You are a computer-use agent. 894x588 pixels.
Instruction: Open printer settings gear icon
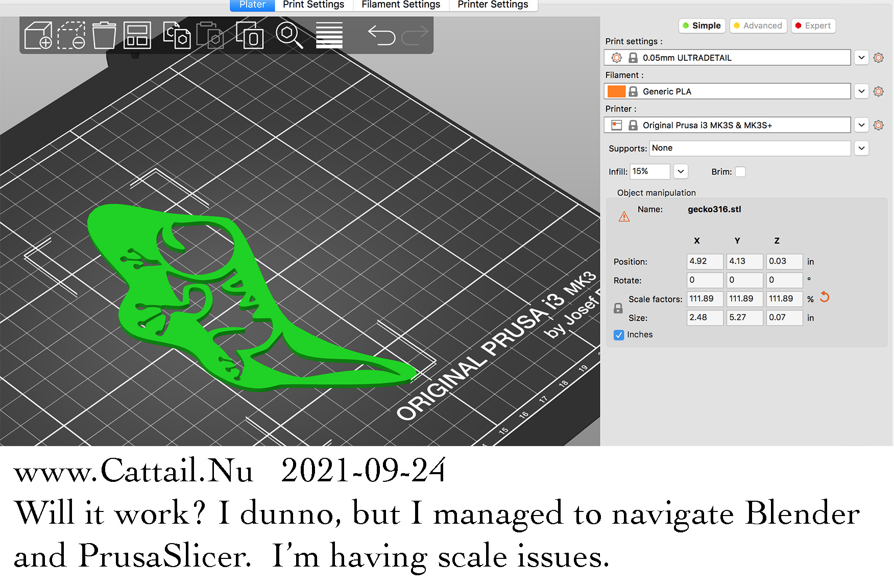878,125
